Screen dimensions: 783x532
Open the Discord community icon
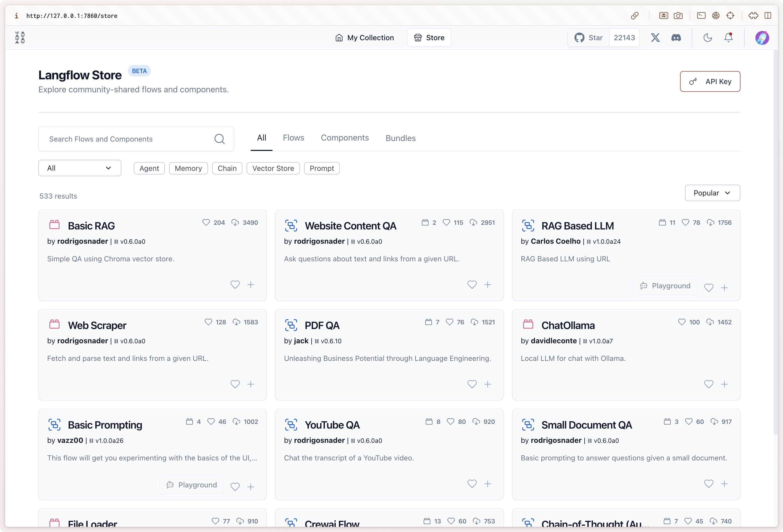[x=676, y=37]
